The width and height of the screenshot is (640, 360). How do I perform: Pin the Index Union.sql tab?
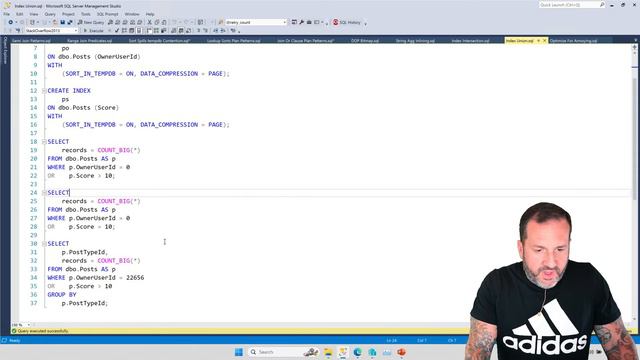tap(538, 40)
